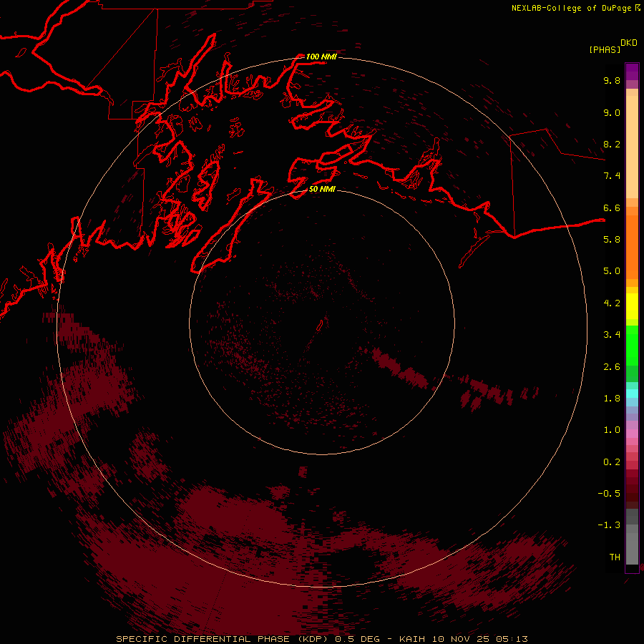Select the DKD label above the legend

(628, 43)
